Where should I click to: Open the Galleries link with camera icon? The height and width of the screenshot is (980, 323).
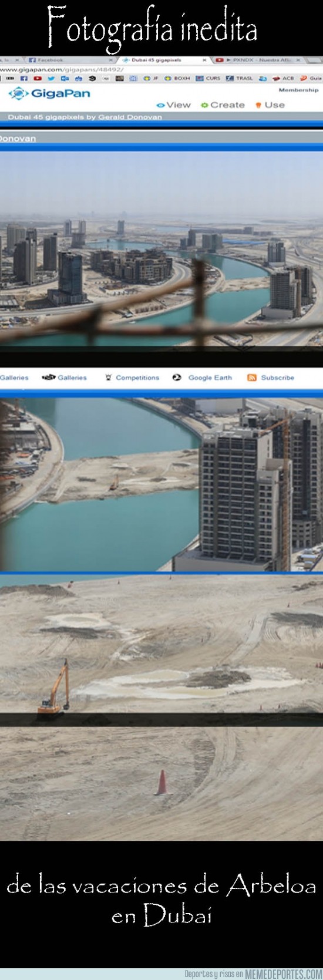pyautogui.click(x=65, y=378)
